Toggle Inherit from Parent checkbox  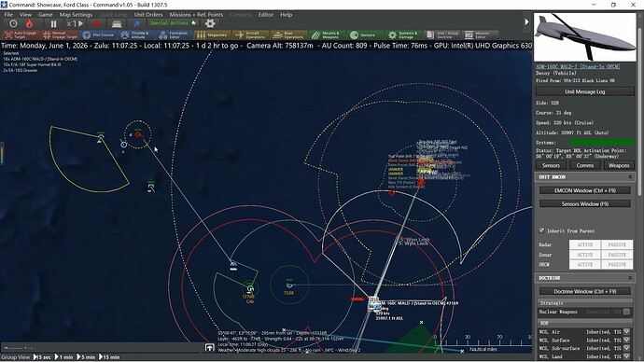[x=541, y=230]
